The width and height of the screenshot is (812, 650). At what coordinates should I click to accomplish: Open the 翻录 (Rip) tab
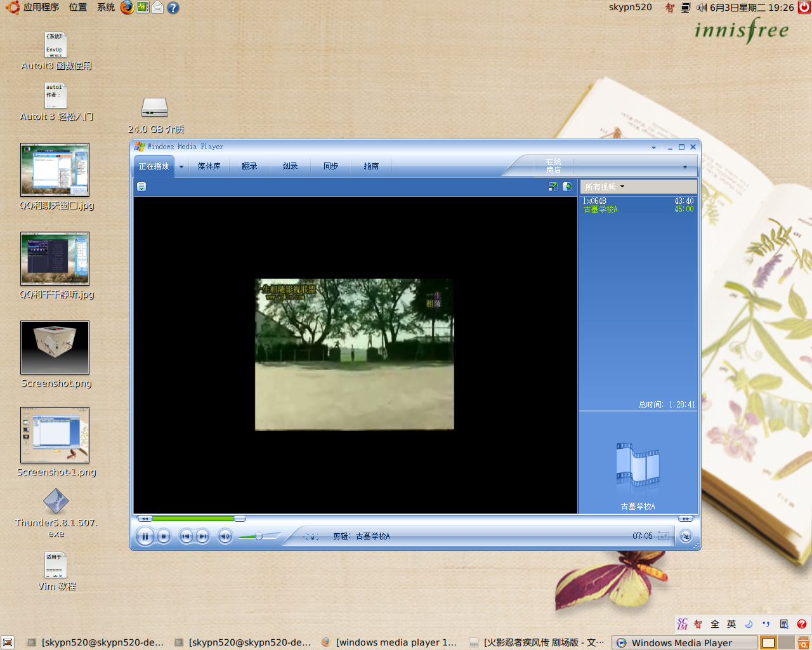[x=249, y=166]
